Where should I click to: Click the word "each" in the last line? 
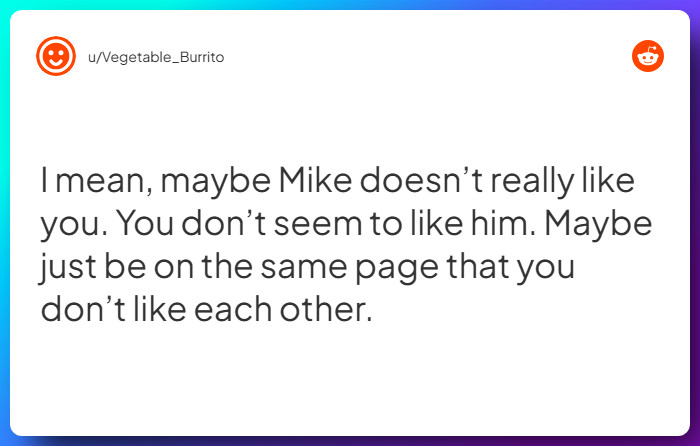tap(233, 308)
